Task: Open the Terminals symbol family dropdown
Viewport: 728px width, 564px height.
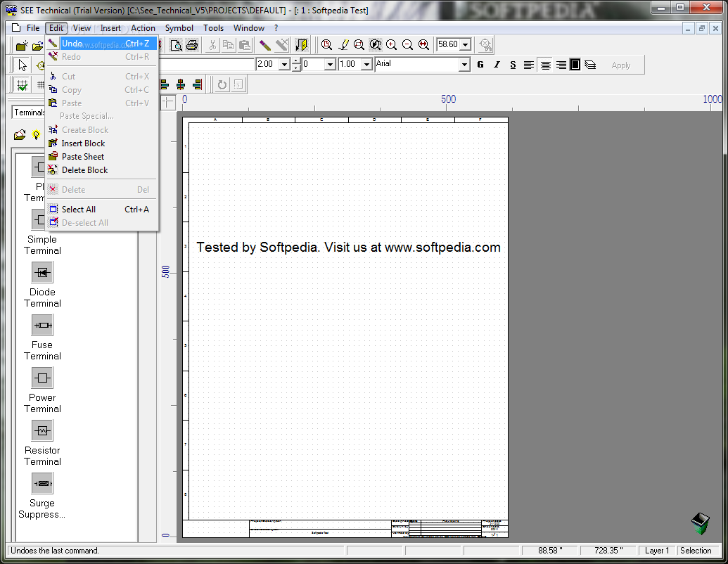Action: [x=28, y=113]
